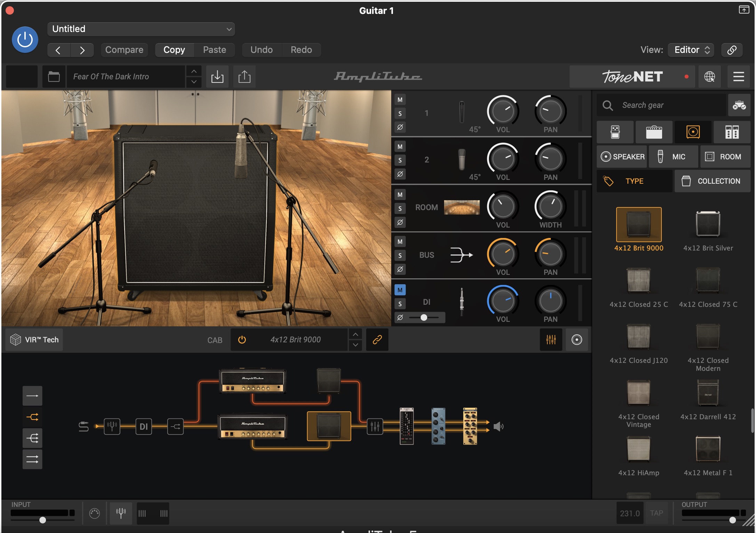The width and height of the screenshot is (756, 533).
Task: Select the 4x12 Brit Silver cabinet
Action: click(x=708, y=230)
